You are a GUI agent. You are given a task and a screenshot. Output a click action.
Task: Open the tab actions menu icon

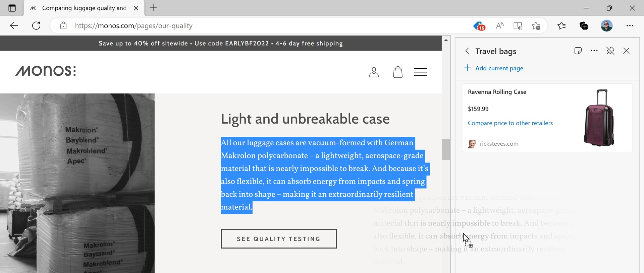(12, 8)
